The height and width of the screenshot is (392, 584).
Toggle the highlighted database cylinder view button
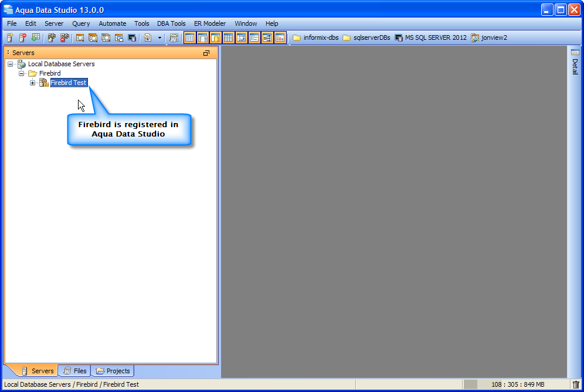(x=216, y=38)
